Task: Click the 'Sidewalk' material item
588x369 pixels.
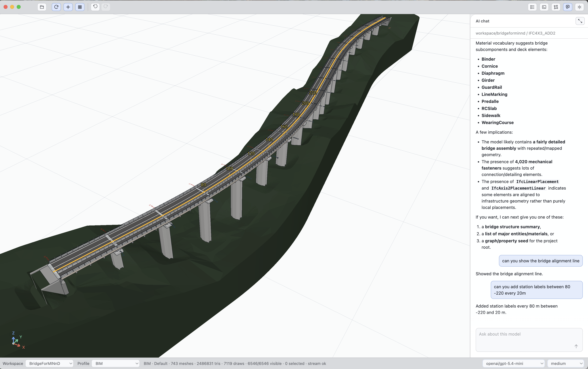Action: [491, 116]
